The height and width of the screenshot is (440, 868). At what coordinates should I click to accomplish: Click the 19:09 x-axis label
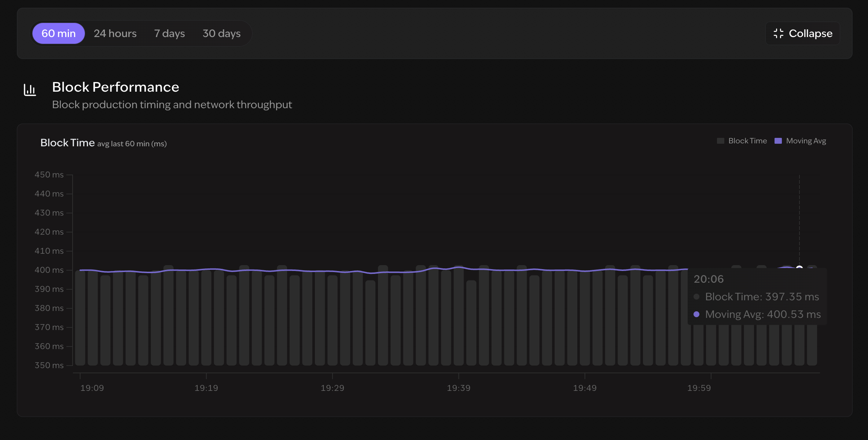click(x=92, y=388)
